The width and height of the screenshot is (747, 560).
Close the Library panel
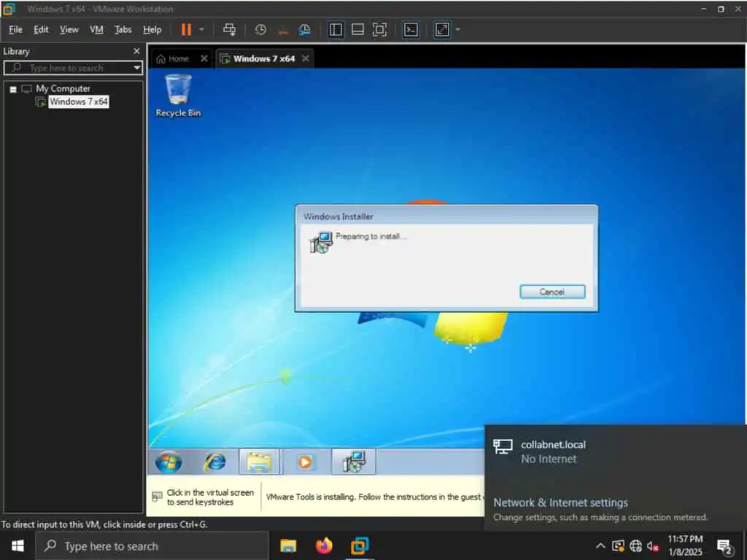[x=136, y=51]
